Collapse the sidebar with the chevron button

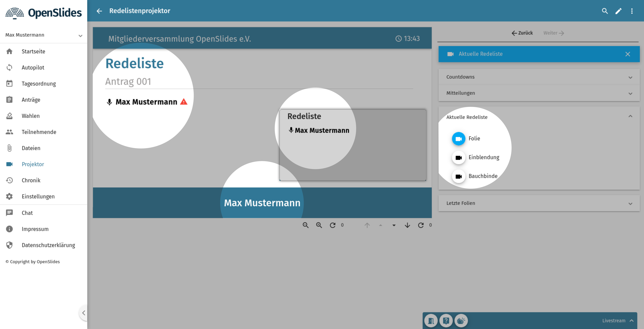coord(84,313)
